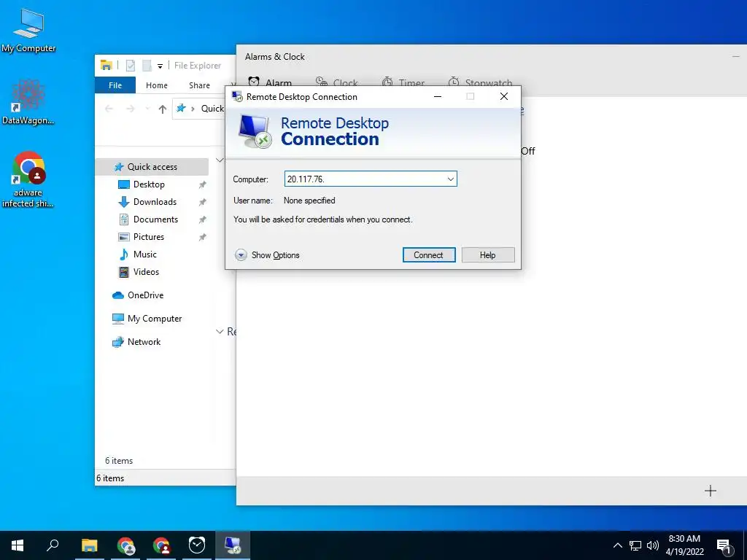The height and width of the screenshot is (560, 747).
Task: Select Videos in navigation pane
Action: click(146, 272)
